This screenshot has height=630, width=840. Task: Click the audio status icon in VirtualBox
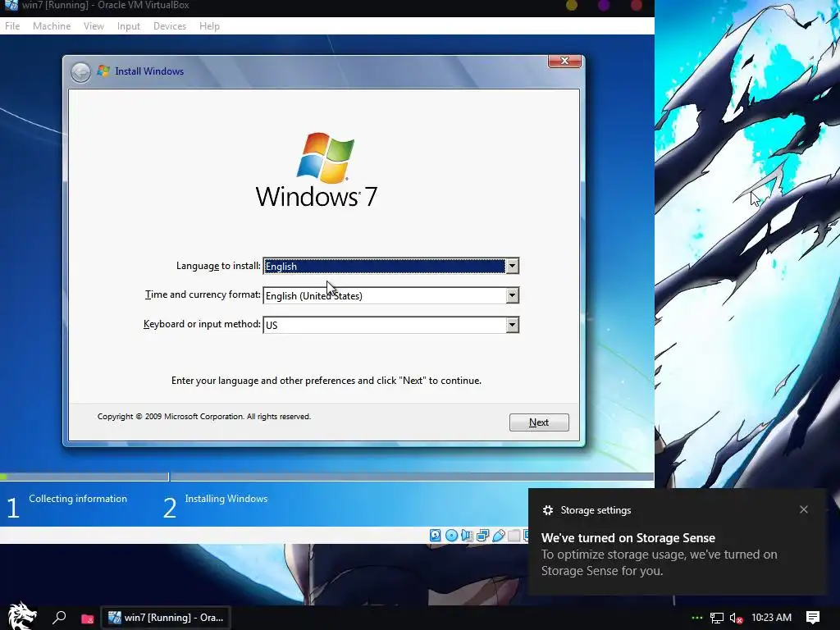[x=467, y=535]
